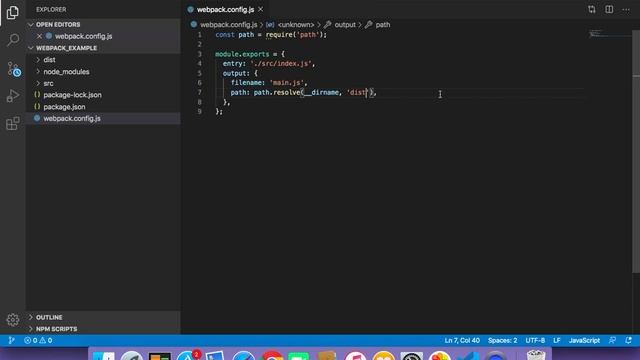Click line number 5 in the gutter
The width and height of the screenshot is (640, 360).
click(200, 73)
